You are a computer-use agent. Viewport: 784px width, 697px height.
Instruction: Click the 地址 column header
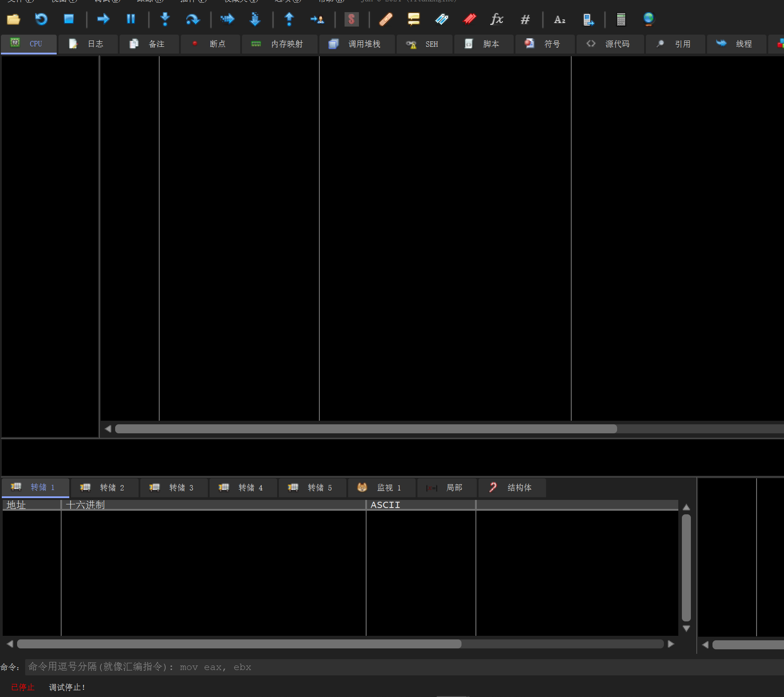click(x=32, y=505)
